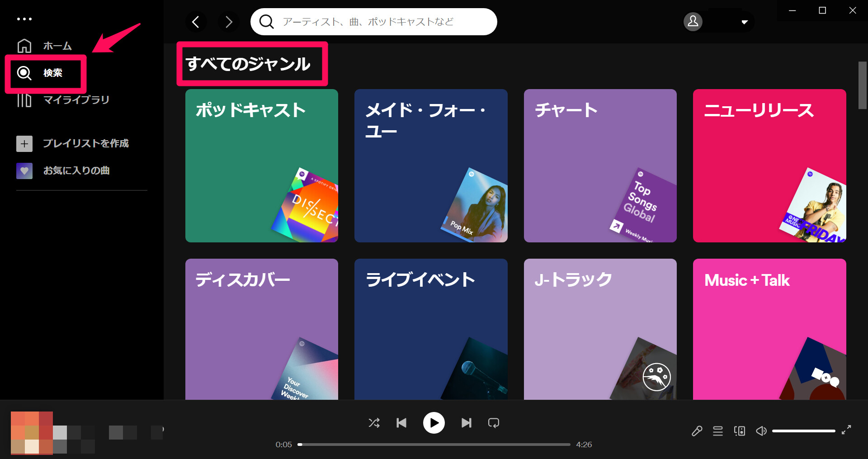Maximize the Spotify window
This screenshot has height=459, width=868.
point(822,10)
